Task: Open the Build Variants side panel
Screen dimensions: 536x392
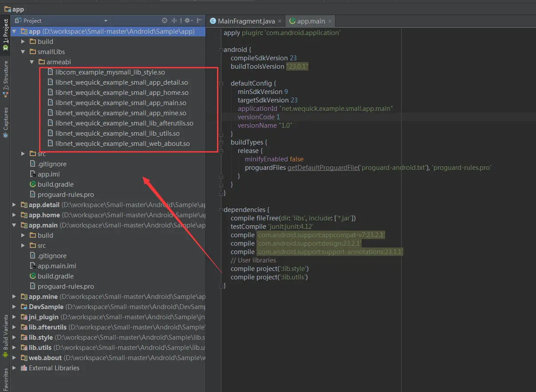Action: click(x=5, y=336)
